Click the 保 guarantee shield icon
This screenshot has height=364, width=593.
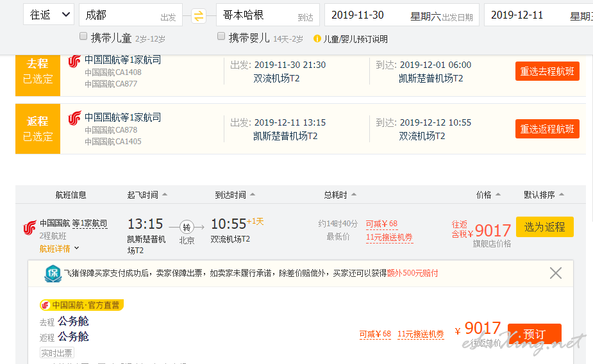pyautogui.click(x=53, y=274)
